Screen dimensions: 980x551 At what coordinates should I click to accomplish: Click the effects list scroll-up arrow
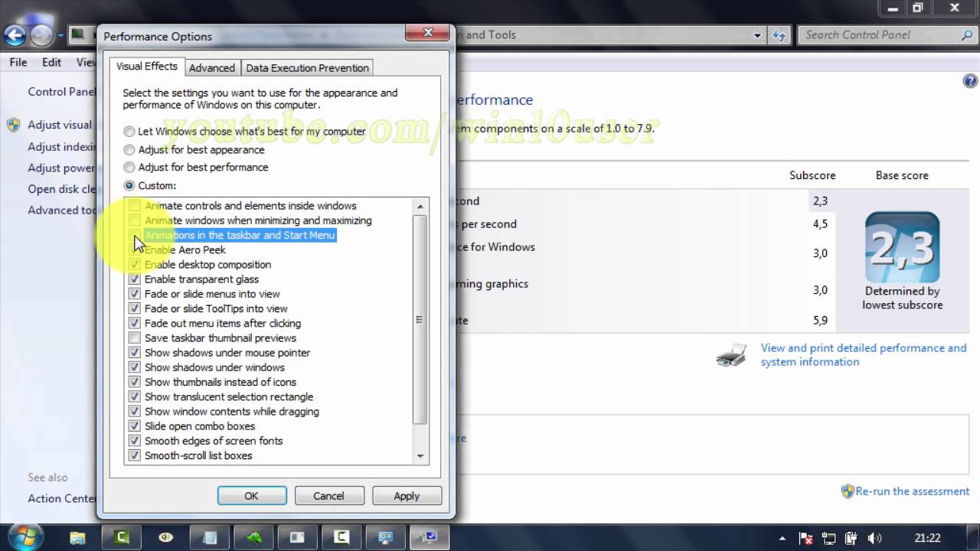pyautogui.click(x=420, y=206)
